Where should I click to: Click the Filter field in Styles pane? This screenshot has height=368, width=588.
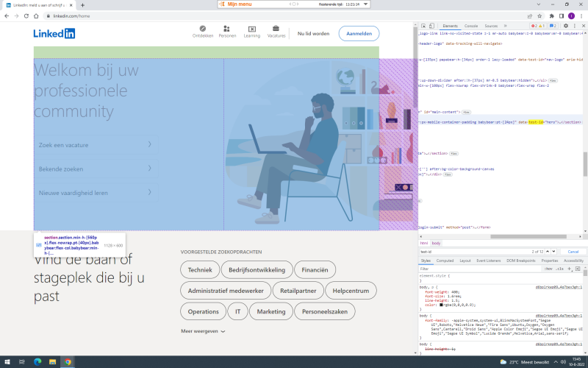pos(480,269)
